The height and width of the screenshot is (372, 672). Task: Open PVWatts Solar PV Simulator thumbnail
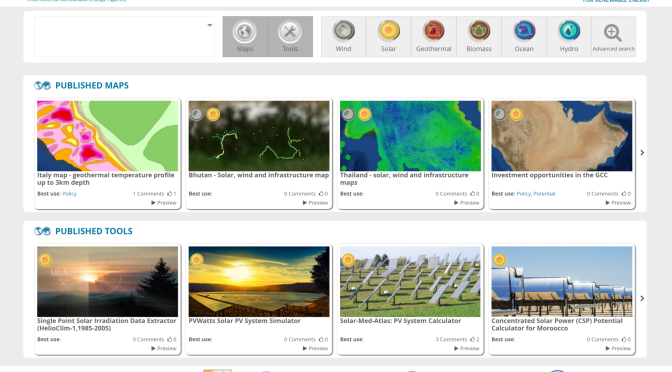(259, 282)
